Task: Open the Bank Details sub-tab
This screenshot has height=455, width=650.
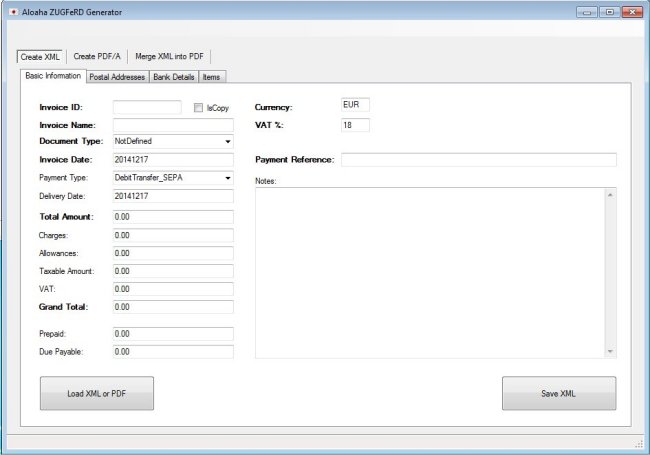Action: (174, 77)
